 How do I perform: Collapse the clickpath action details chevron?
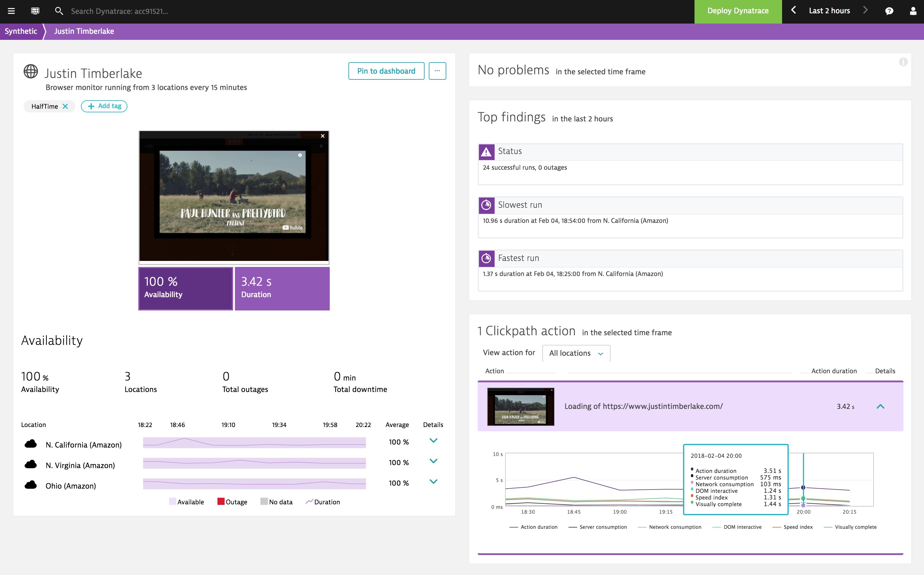[880, 406]
